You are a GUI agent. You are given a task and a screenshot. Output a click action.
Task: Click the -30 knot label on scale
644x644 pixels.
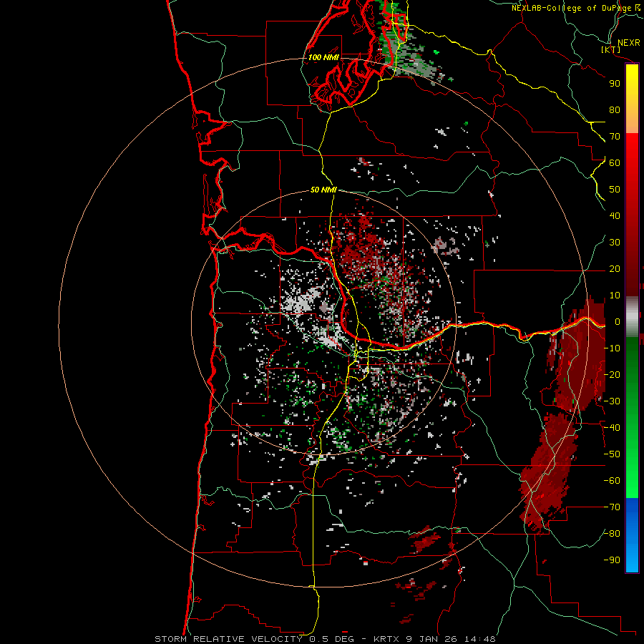[612, 401]
